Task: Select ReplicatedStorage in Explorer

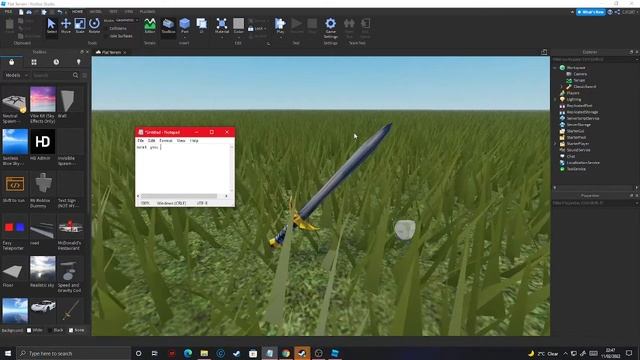Action: pyautogui.click(x=582, y=112)
